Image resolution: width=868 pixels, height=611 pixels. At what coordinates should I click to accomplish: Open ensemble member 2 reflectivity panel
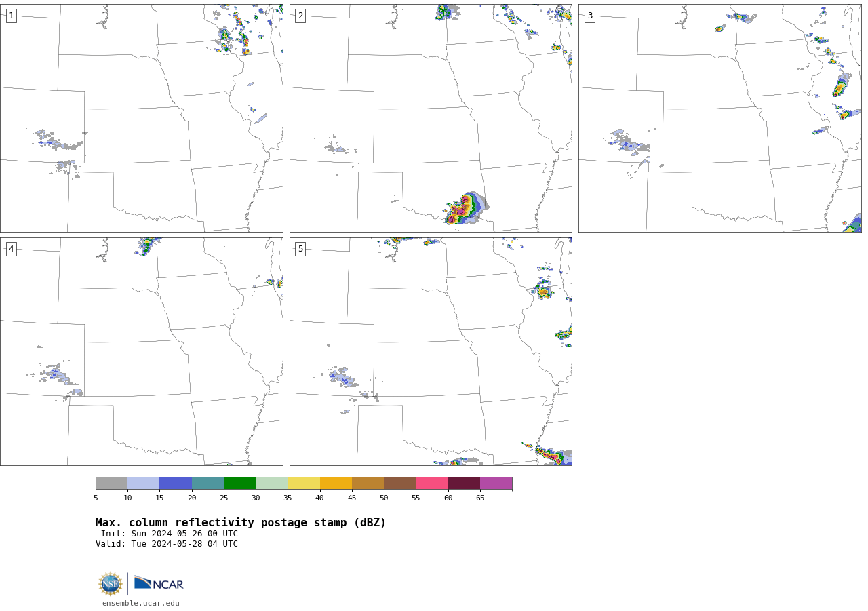[x=431, y=118]
